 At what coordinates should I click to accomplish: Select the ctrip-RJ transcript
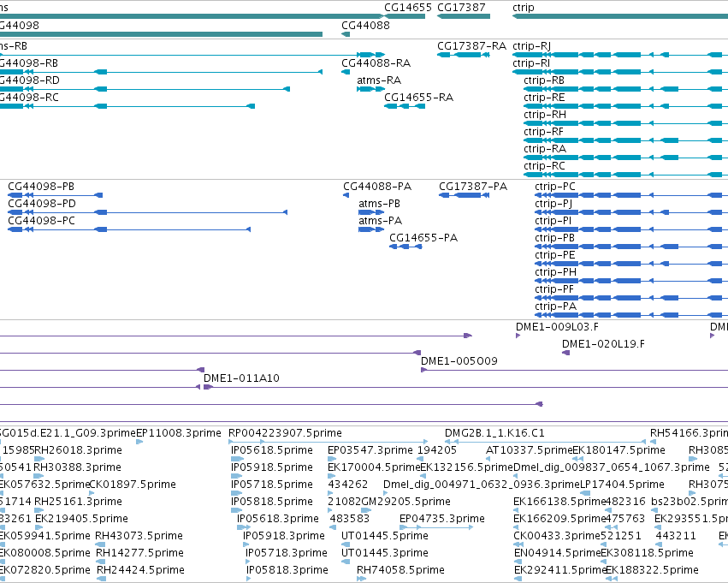[620, 55]
